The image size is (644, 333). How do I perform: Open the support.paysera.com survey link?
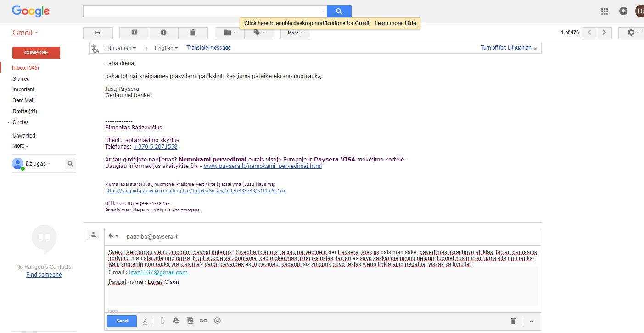point(196,190)
